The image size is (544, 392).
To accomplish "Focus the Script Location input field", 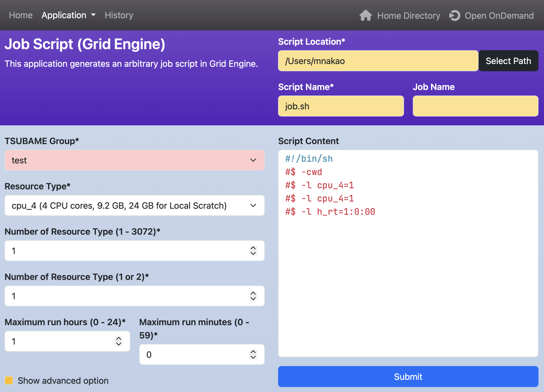I will pos(378,61).
